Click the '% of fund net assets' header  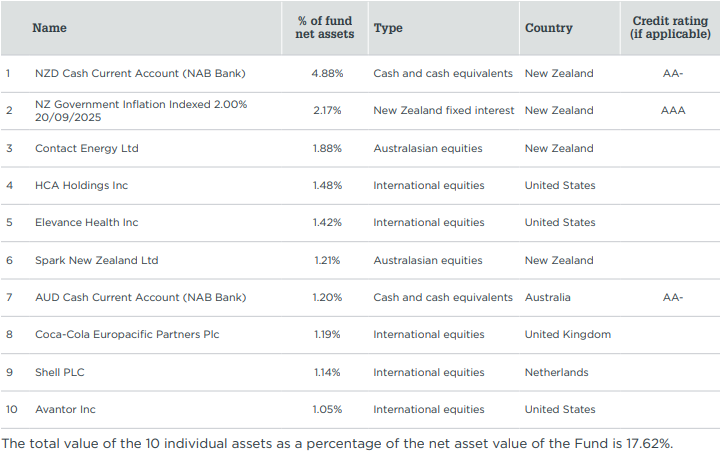(x=326, y=28)
